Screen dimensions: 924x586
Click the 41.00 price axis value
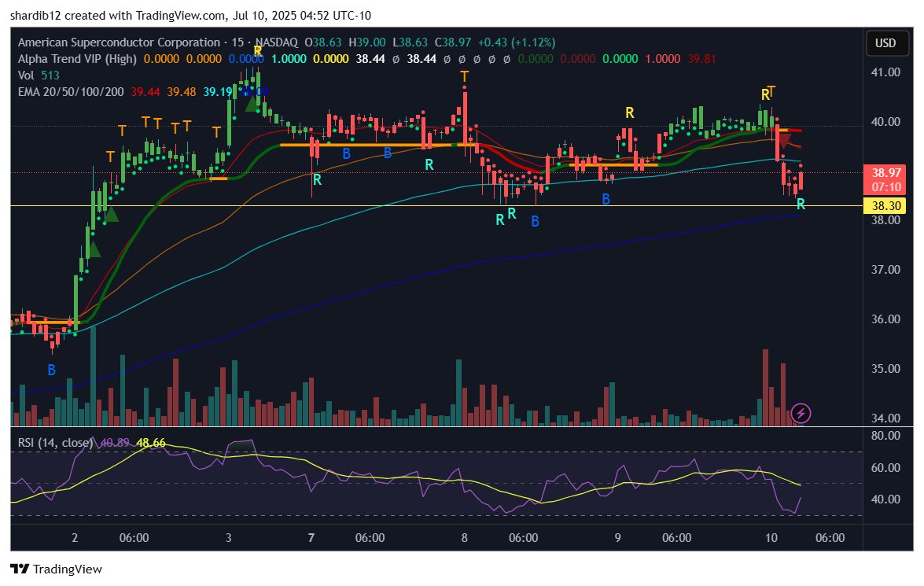pos(885,72)
